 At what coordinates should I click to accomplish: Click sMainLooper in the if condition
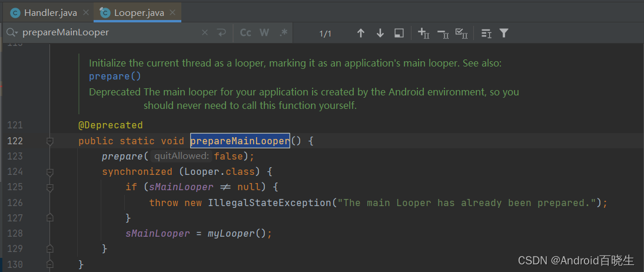point(181,187)
